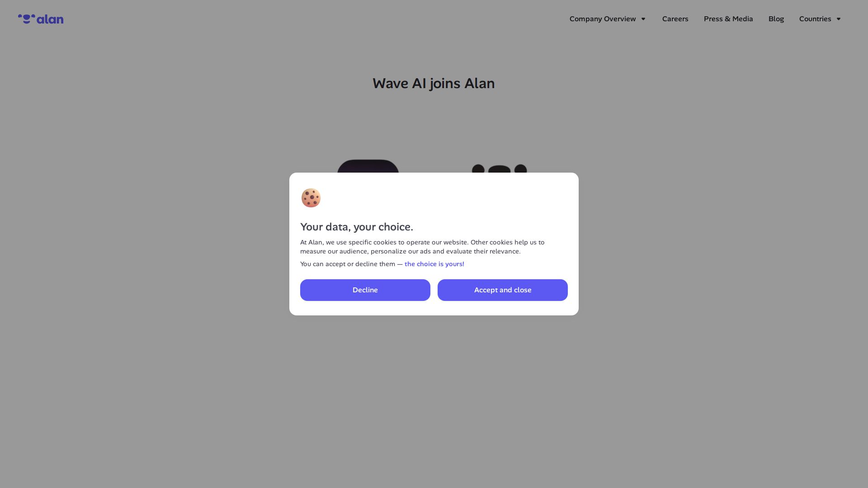The image size is (868, 488).
Task: Click the 'Wave AI joins Alan' heading
Action: (x=434, y=83)
